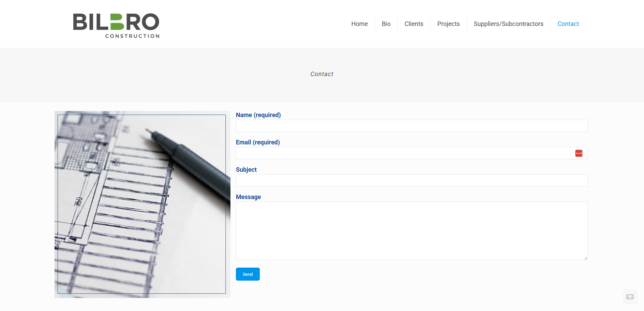Click the blueprint and pen image
This screenshot has height=311, width=644.
point(142,204)
